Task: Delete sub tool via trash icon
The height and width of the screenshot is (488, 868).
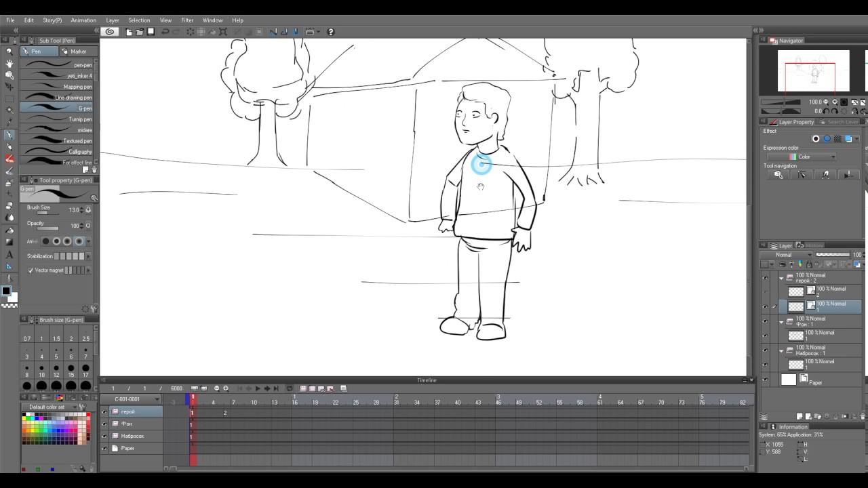Action: point(94,170)
